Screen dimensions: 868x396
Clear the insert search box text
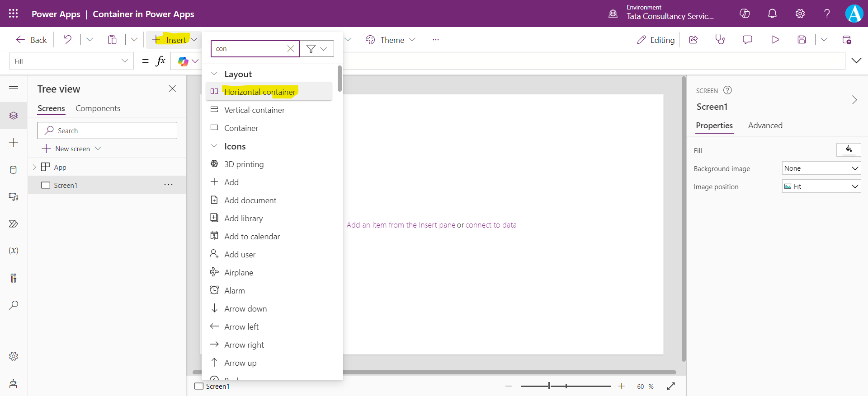[x=291, y=49]
